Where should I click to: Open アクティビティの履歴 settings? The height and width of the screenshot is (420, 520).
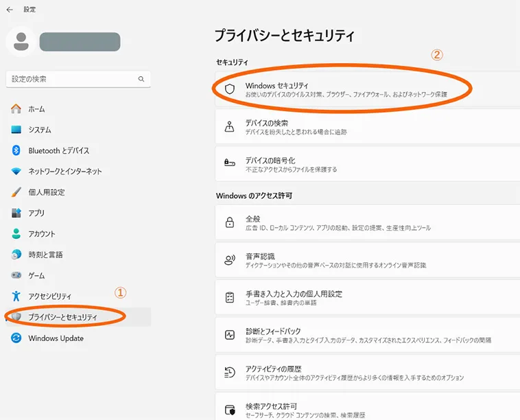[368, 372]
